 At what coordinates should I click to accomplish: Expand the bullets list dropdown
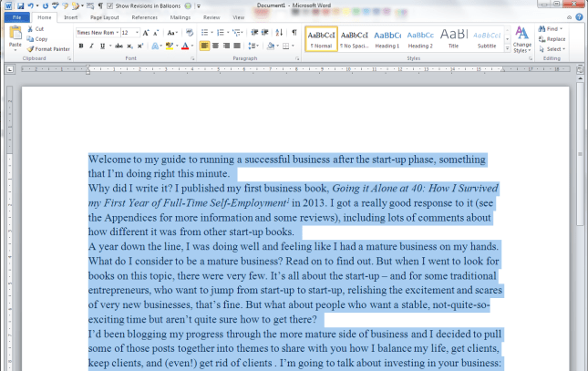211,33
